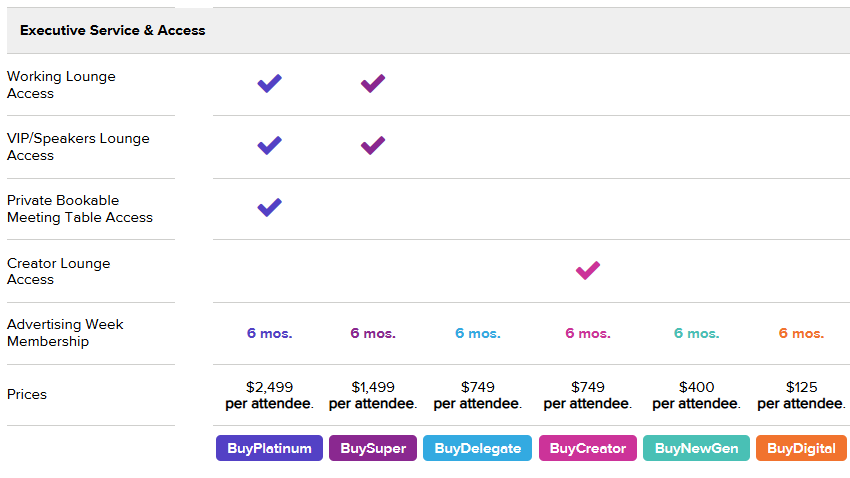Viewport: 850px width, 478px height.
Task: Click the Platinum 6 mos. membership text
Action: coord(269,334)
